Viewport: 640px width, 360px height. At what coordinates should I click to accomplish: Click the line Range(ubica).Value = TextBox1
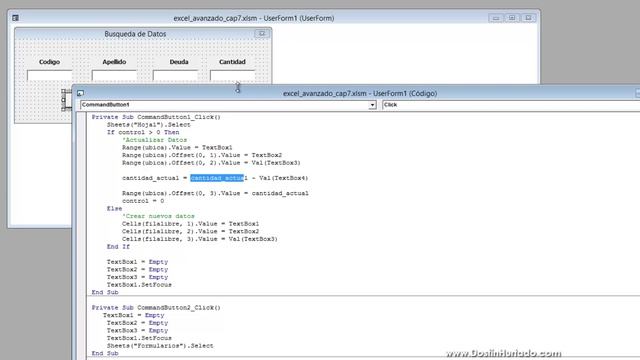point(177,147)
